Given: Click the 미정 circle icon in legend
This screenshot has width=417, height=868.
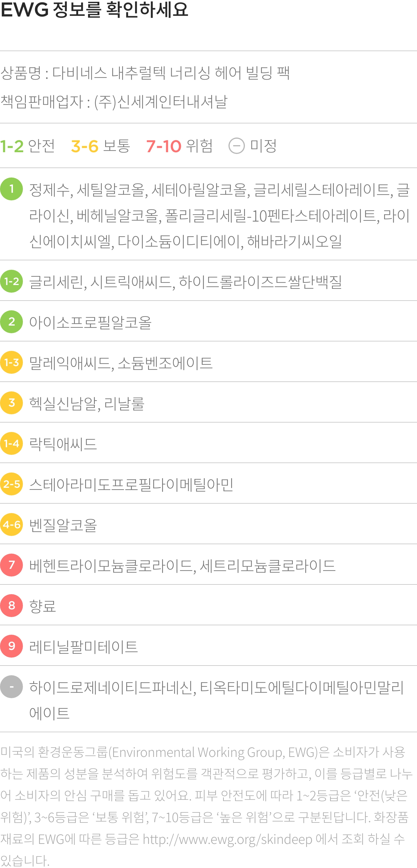Looking at the screenshot, I should [x=236, y=146].
